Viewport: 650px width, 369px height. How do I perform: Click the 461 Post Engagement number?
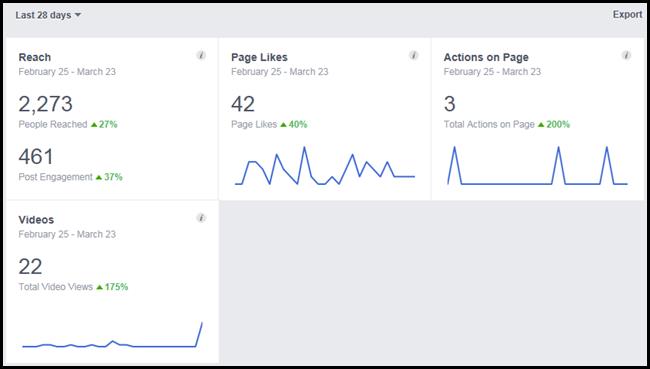tap(36, 156)
